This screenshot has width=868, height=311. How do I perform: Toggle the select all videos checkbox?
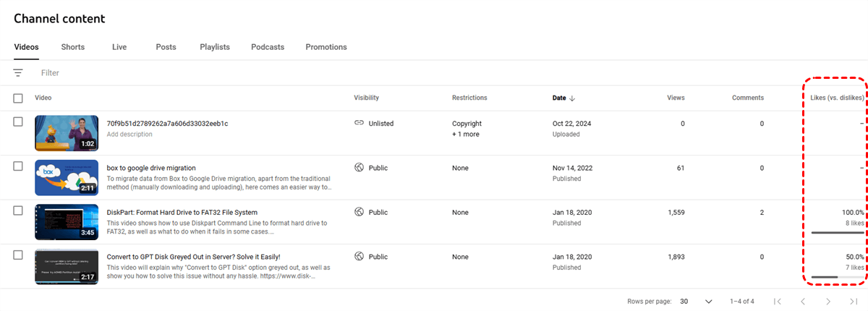coord(18,98)
